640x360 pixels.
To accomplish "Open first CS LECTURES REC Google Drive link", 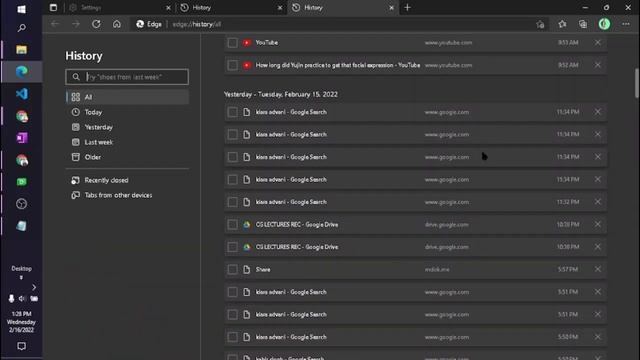I will (297, 224).
